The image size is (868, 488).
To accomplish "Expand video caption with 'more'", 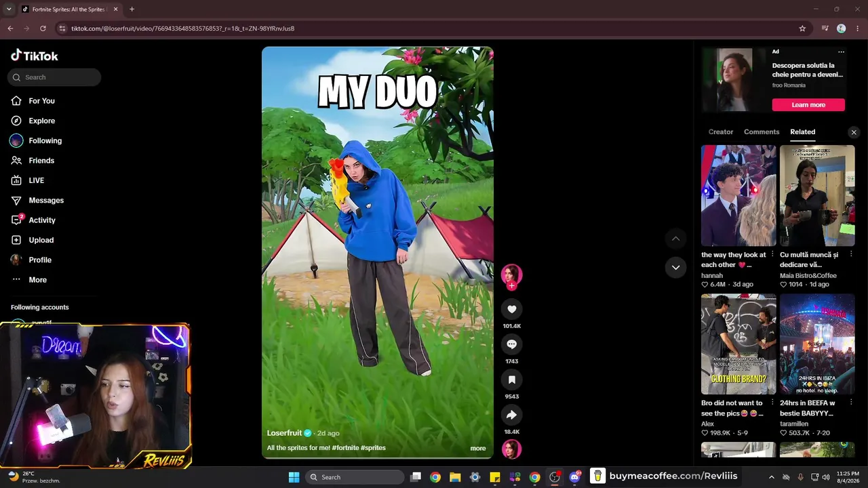I will 478,448.
